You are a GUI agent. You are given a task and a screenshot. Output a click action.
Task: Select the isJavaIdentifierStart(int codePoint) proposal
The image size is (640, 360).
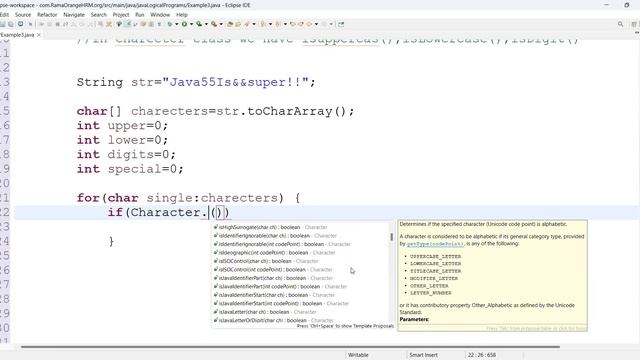[x=301, y=304]
